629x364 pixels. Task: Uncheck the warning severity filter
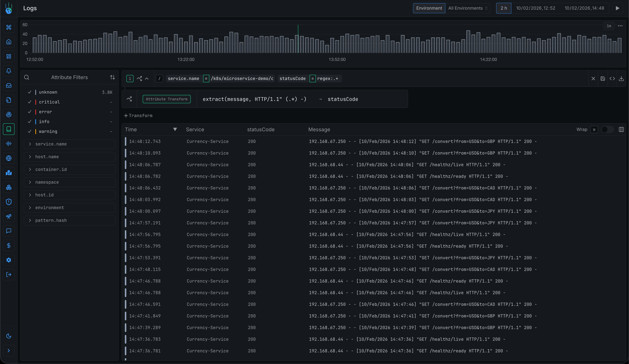(30, 131)
